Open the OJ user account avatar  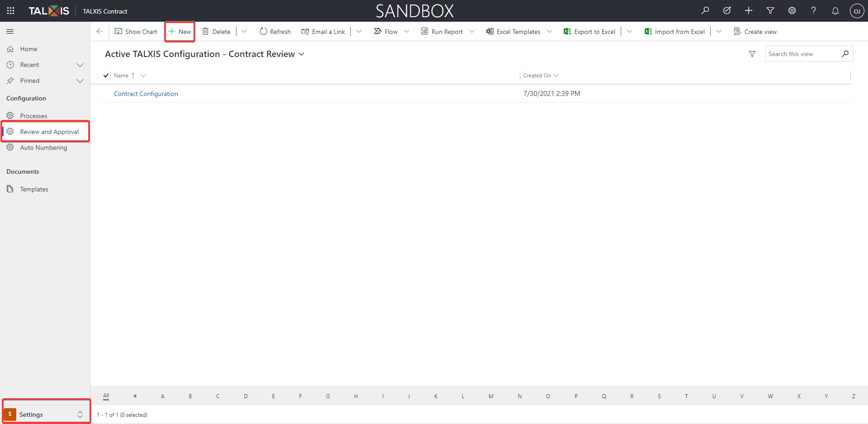tap(857, 11)
